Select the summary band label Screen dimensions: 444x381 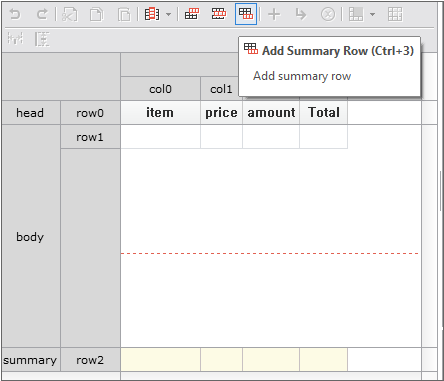coord(31,360)
